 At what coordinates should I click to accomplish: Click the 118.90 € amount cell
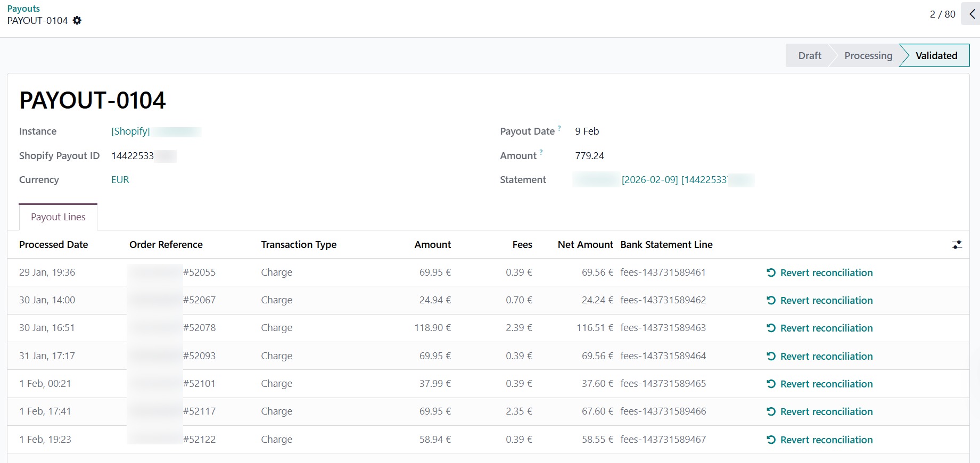[432, 327]
